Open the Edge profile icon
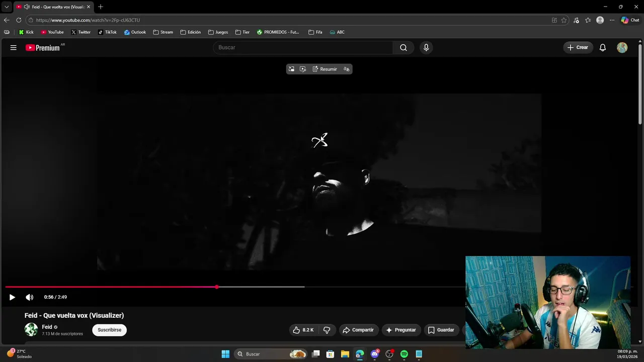Image resolution: width=644 pixels, height=362 pixels. 600,20
